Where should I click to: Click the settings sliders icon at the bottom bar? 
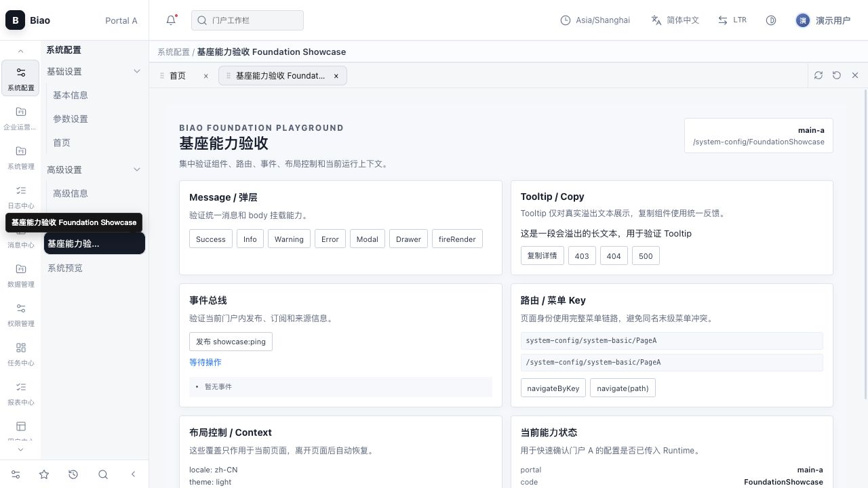click(x=16, y=474)
